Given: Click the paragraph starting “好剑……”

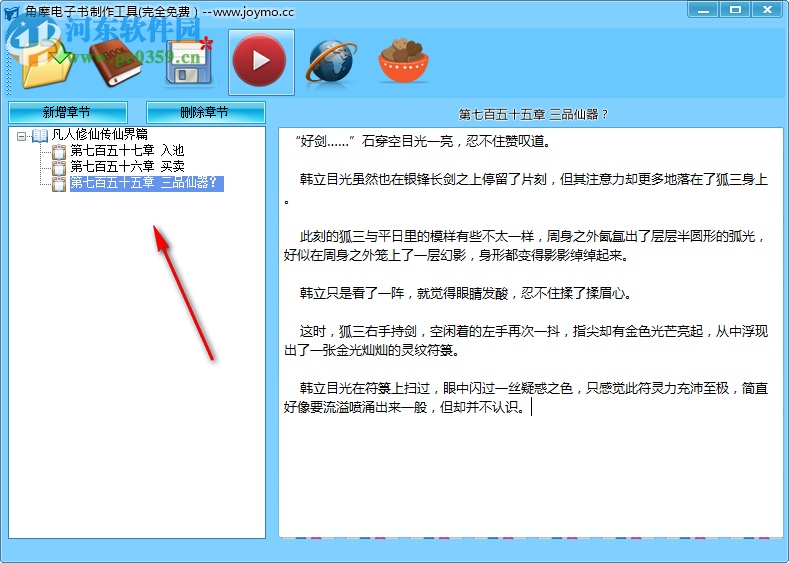Looking at the screenshot, I should tap(424, 141).
